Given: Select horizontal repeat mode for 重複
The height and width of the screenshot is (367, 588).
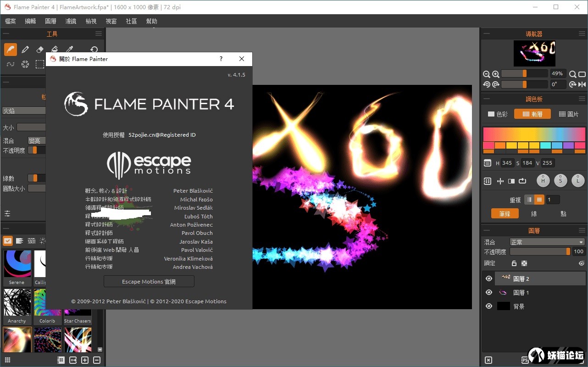Looking at the screenshot, I should [x=539, y=200].
